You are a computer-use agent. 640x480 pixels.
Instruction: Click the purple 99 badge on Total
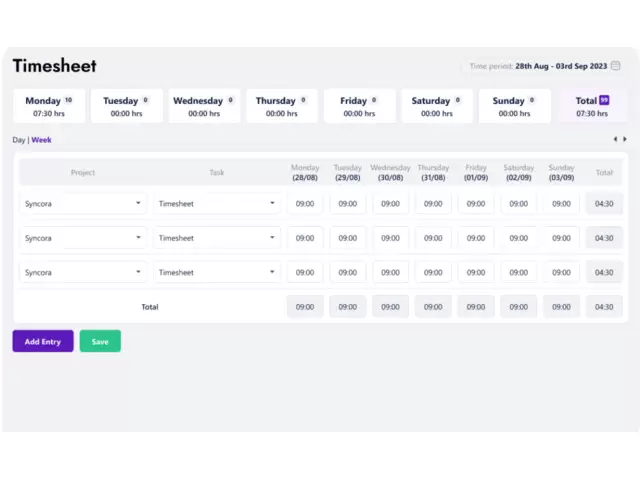[x=604, y=100]
